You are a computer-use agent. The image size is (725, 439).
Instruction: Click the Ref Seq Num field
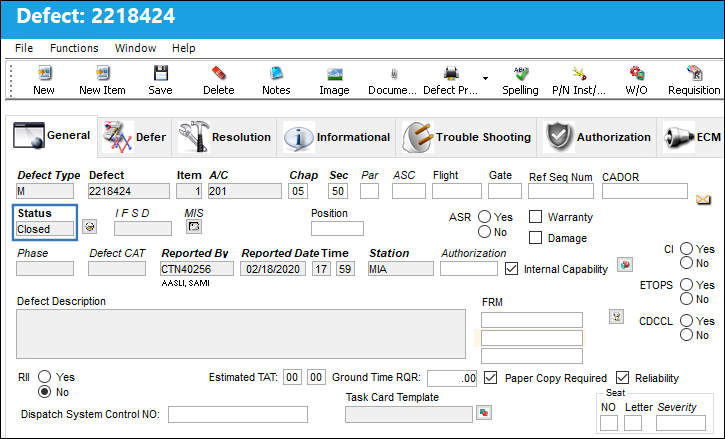[561, 191]
